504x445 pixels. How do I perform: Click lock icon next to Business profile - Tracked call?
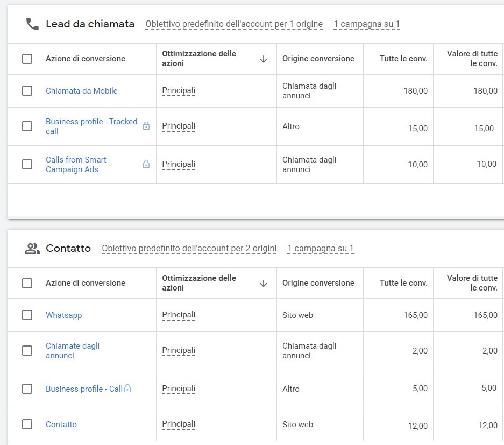pos(146,126)
